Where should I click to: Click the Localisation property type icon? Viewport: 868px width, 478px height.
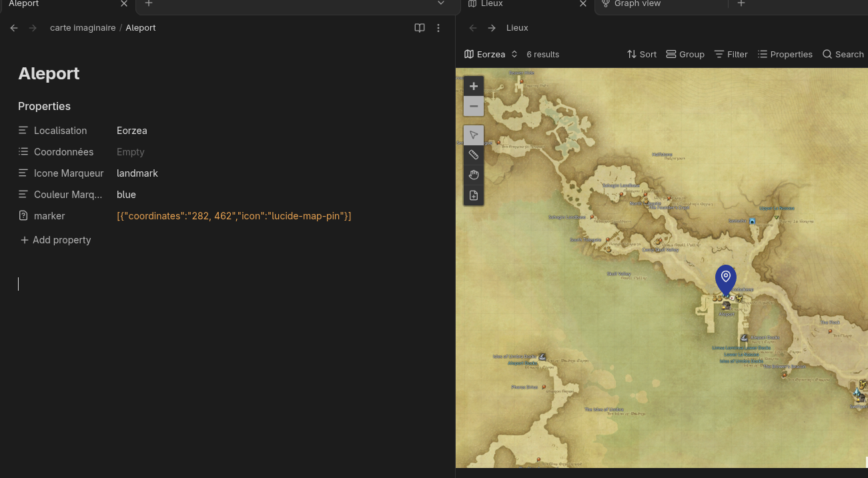(x=23, y=131)
